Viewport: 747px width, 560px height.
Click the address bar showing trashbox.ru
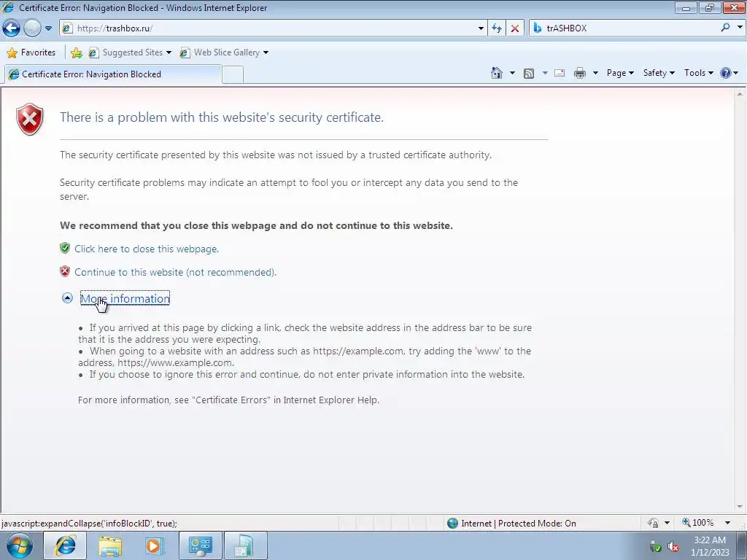pos(273,28)
